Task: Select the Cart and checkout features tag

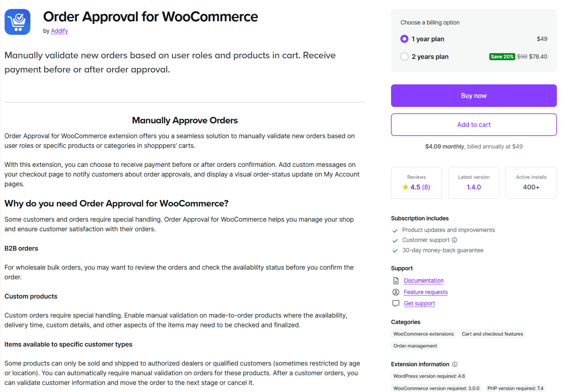Action: 492,334
